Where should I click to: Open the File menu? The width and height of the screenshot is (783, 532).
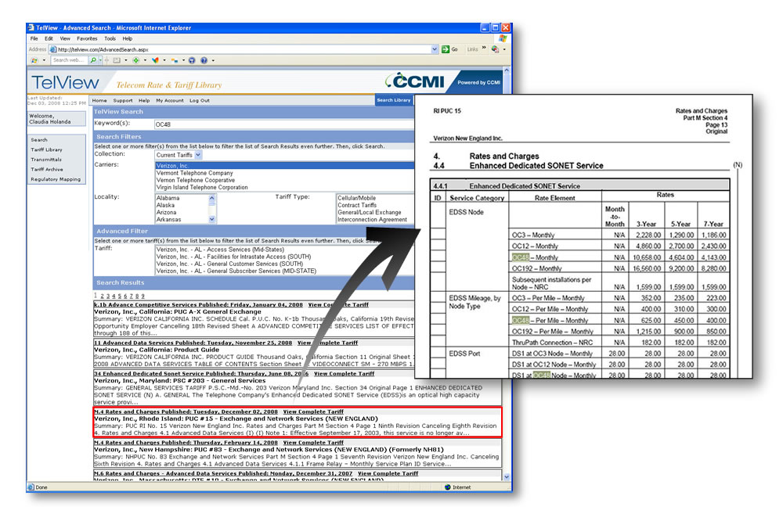[x=34, y=38]
